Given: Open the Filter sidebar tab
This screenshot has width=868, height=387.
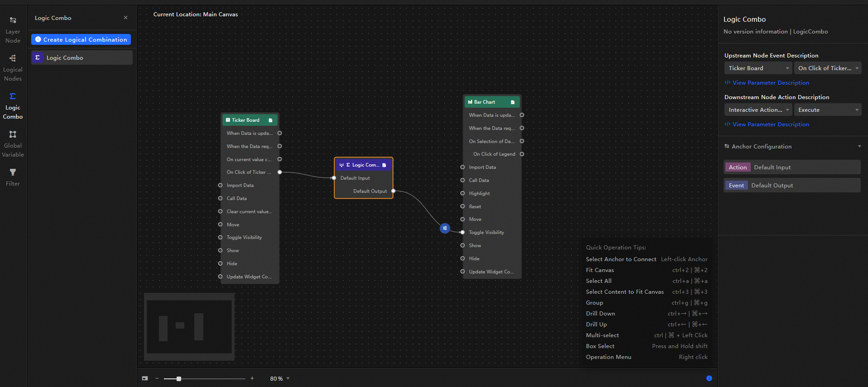Looking at the screenshot, I should click(13, 177).
